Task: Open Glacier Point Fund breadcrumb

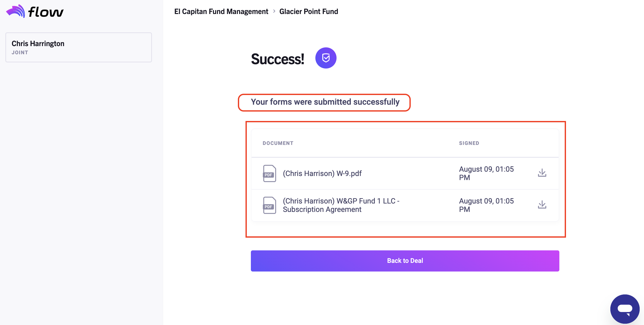Action: pos(308,11)
